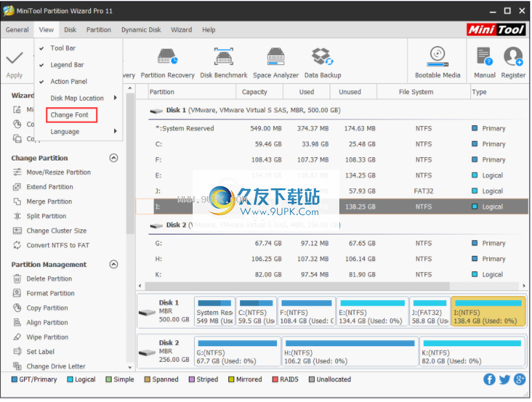Open the Manual icon
Screen dimensions: 532x402
point(484,57)
